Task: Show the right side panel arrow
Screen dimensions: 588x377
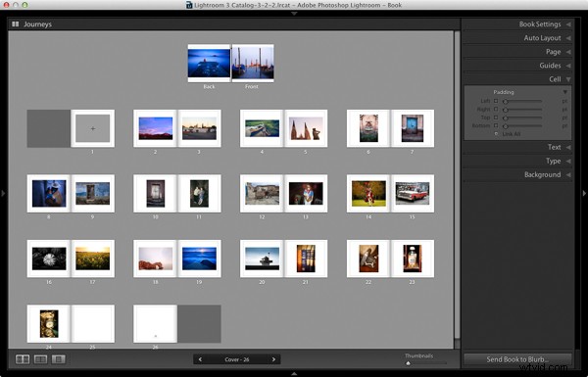Action: pos(584,193)
